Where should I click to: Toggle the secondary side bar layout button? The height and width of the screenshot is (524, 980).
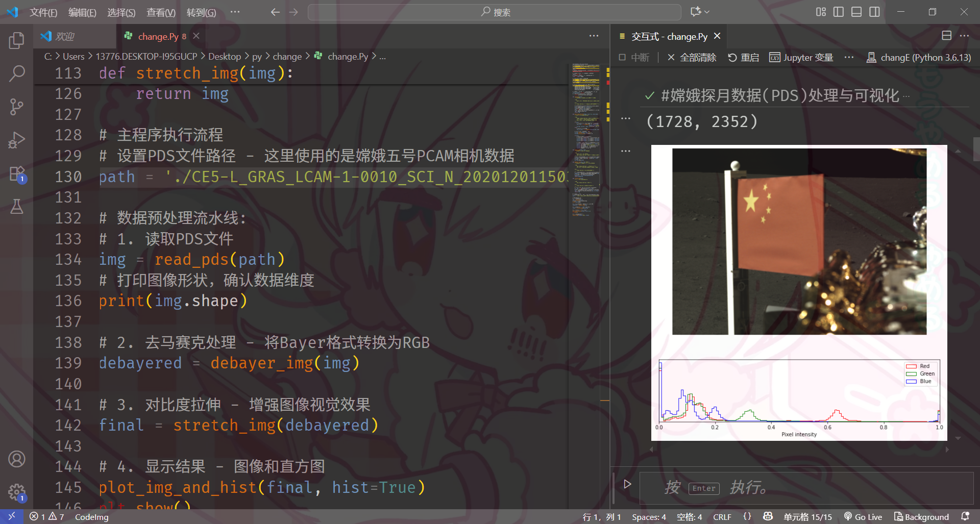(x=874, y=12)
